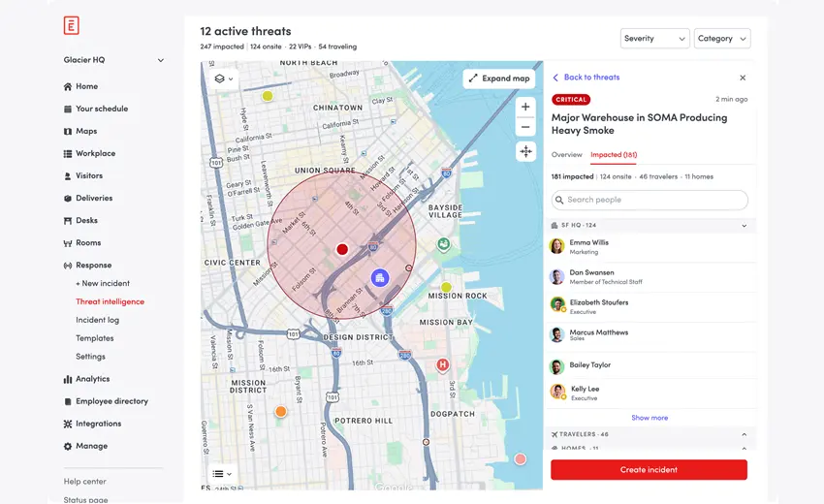
Task: Open the Help center link
Action: click(x=84, y=482)
